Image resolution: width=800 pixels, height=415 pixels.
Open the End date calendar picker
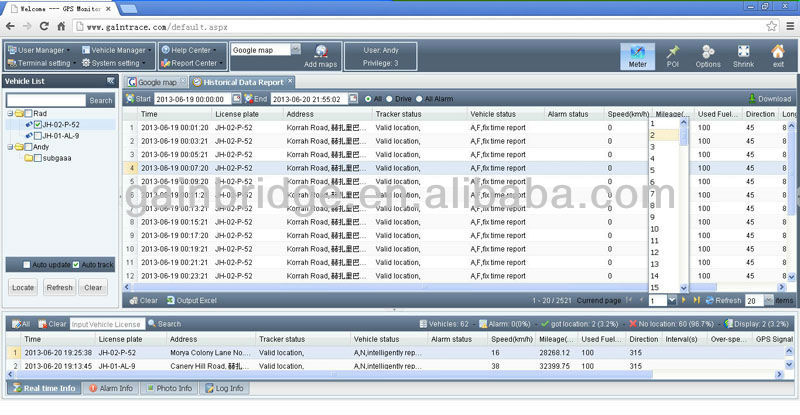click(x=353, y=98)
